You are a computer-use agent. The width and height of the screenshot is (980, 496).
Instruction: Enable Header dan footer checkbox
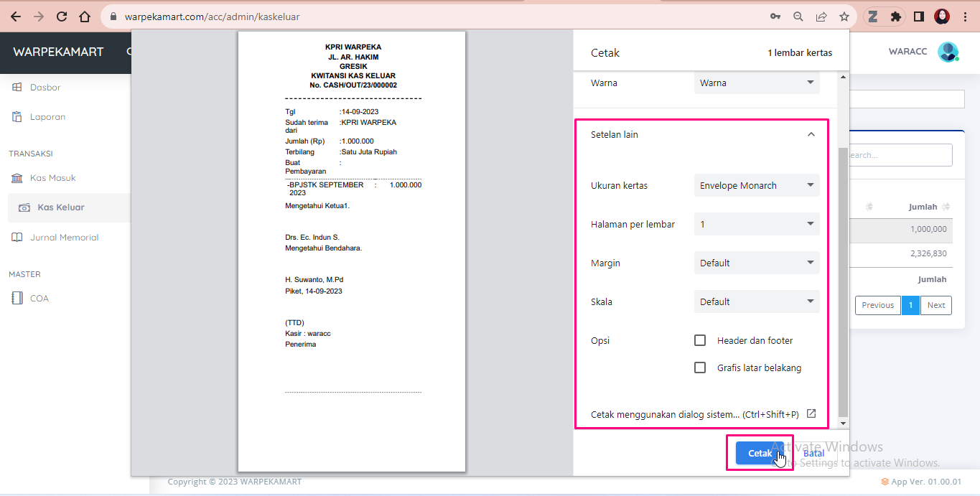(x=700, y=340)
